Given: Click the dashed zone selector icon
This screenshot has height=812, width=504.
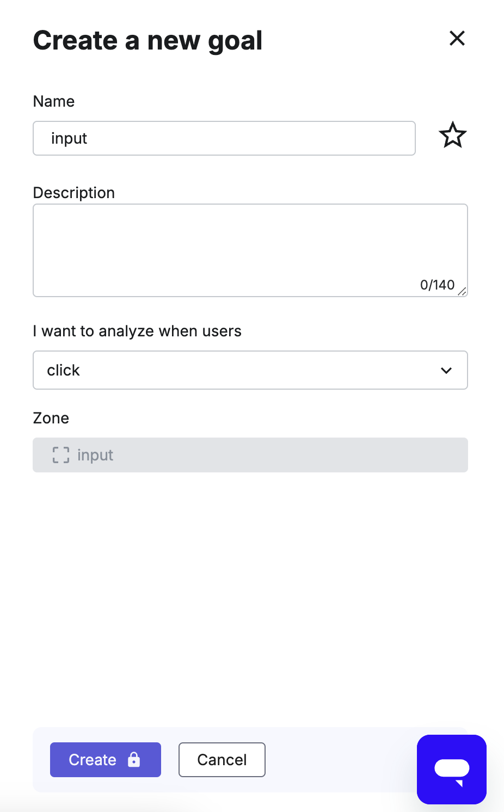Looking at the screenshot, I should [61, 455].
